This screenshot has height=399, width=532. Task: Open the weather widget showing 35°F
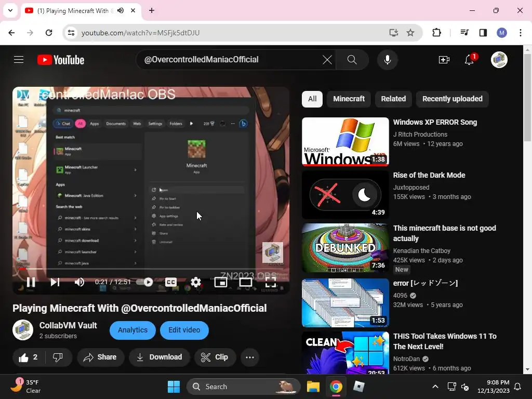(x=25, y=387)
